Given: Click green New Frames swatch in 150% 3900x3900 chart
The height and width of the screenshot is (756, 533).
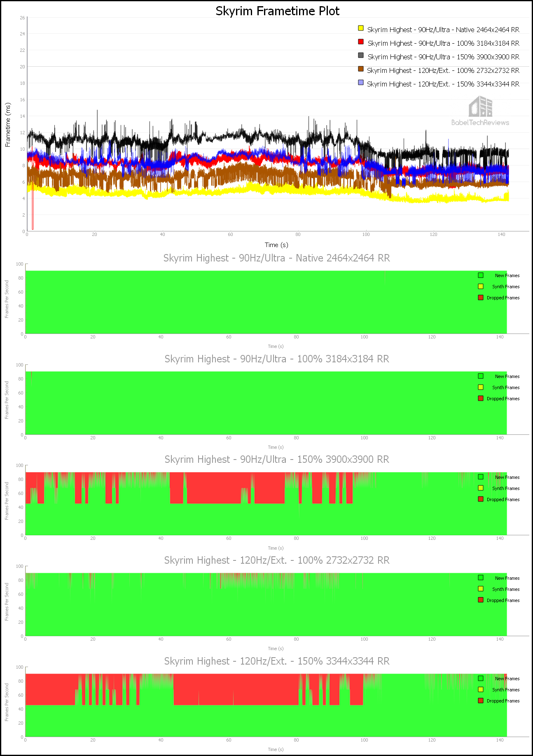Looking at the screenshot, I should pyautogui.click(x=481, y=477).
